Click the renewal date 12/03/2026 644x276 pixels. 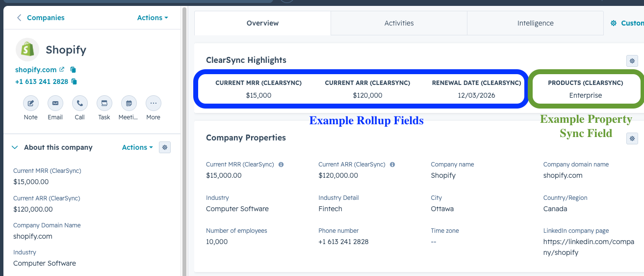[x=476, y=95]
